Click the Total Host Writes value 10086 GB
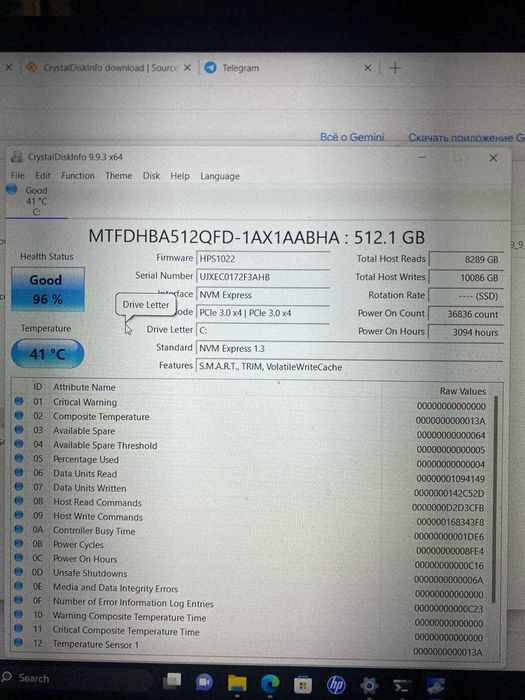525x700 pixels. (466, 278)
